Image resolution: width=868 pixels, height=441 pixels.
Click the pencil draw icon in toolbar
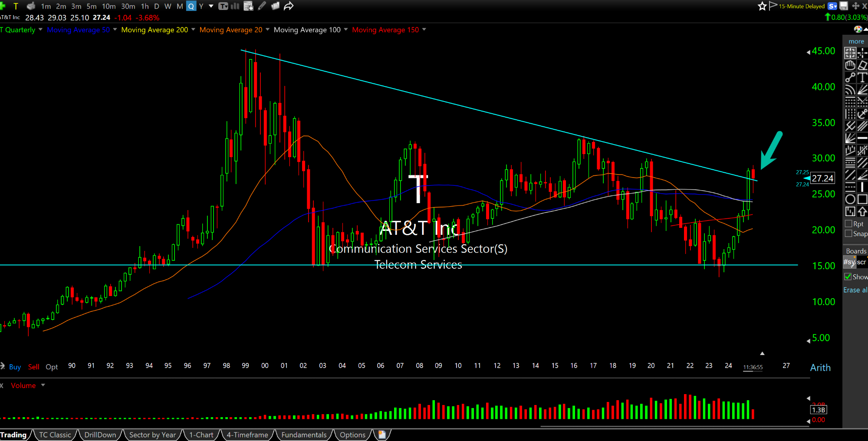pyautogui.click(x=262, y=6)
